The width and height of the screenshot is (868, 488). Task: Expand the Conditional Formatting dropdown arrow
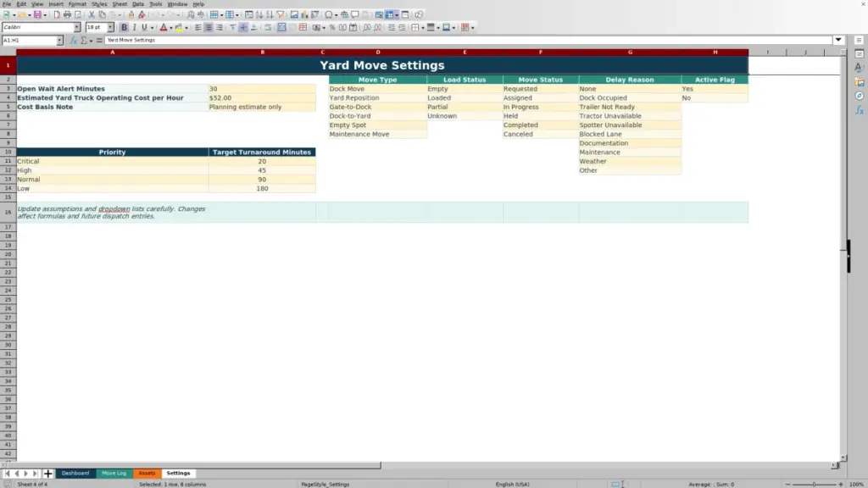tap(472, 28)
